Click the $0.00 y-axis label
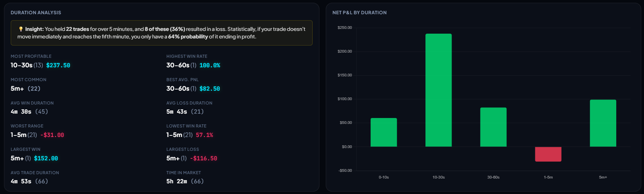This screenshot has height=194, width=644. [x=347, y=147]
